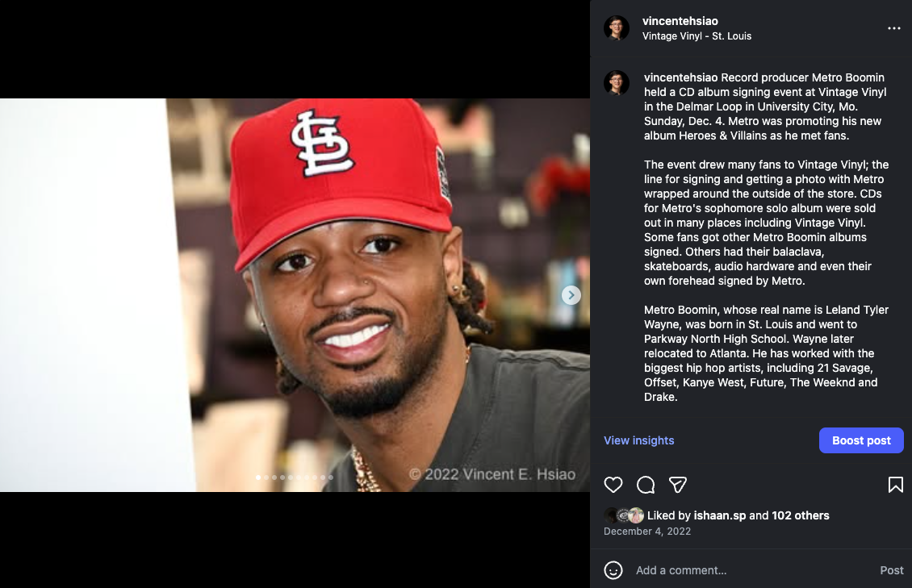Screen dimensions: 912x588
Task: Click View insights
Action: point(638,440)
